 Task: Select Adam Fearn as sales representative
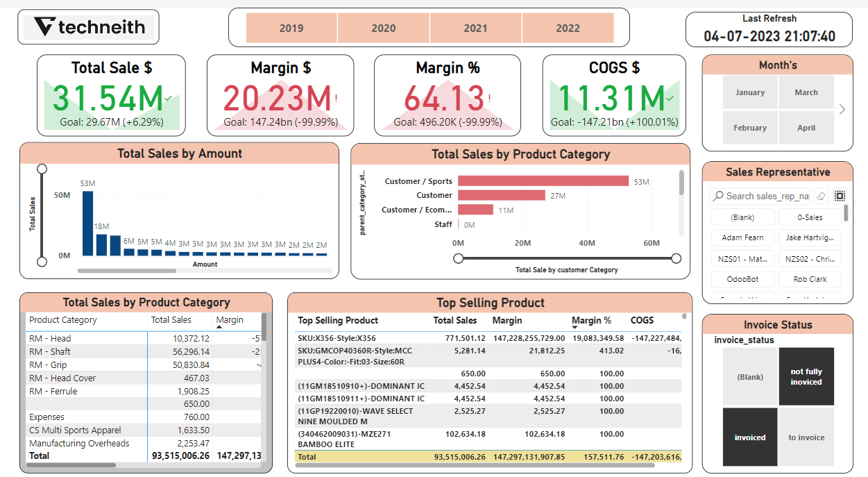tap(742, 237)
